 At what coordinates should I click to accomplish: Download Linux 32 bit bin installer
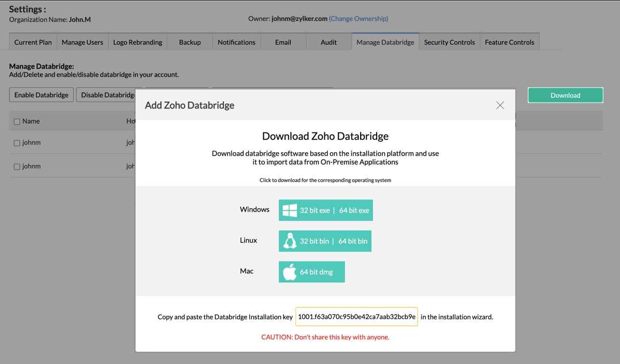click(314, 241)
